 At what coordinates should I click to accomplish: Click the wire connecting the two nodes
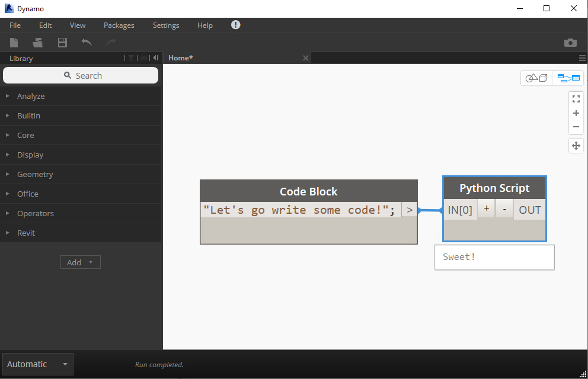(x=430, y=210)
